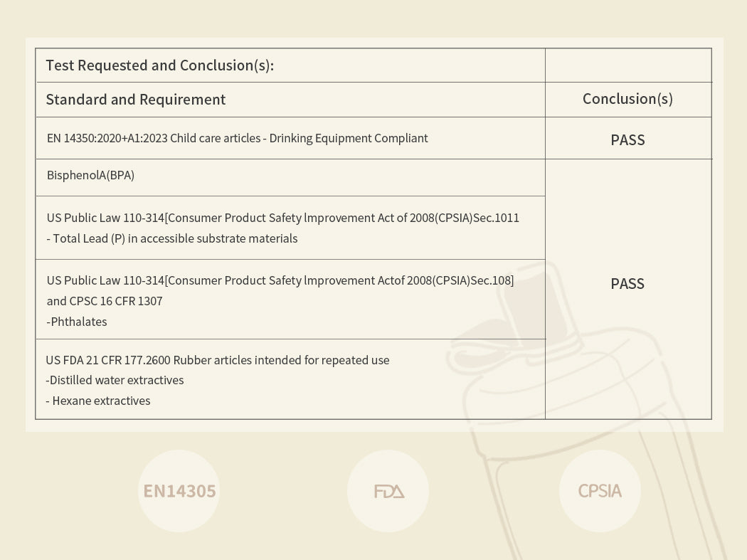Select the 'Test Requested and Conclusion(s):' heading
This screenshot has height=560, width=747.
tap(159, 65)
